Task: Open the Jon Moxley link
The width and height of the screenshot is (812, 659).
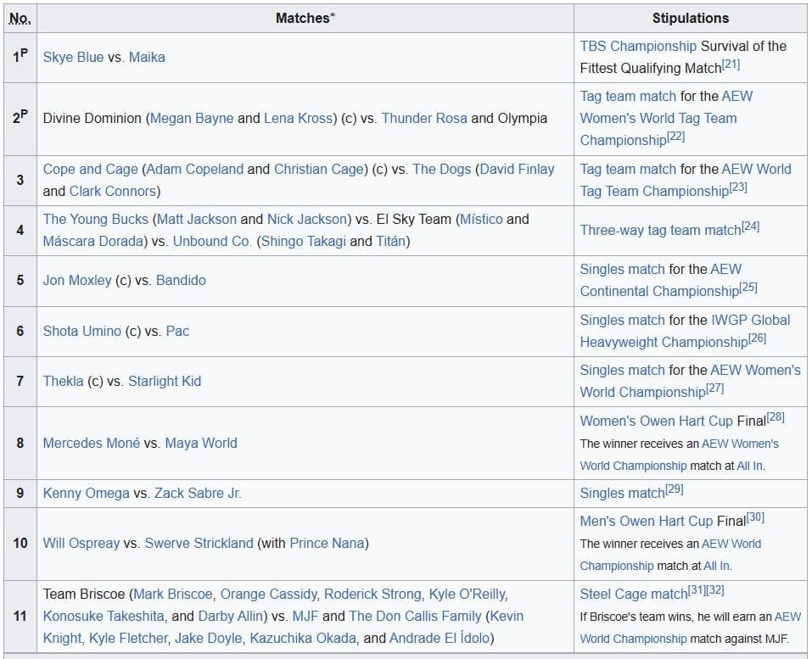Action: [x=76, y=281]
